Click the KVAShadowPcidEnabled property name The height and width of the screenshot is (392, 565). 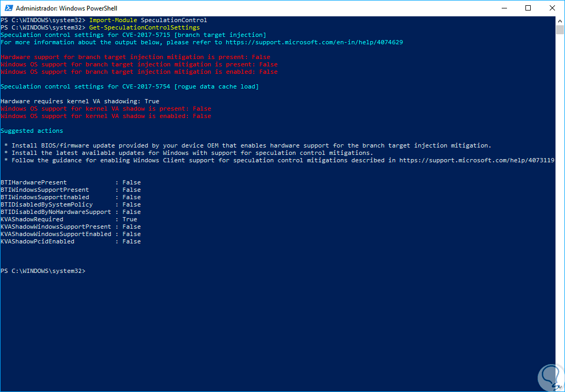point(37,241)
